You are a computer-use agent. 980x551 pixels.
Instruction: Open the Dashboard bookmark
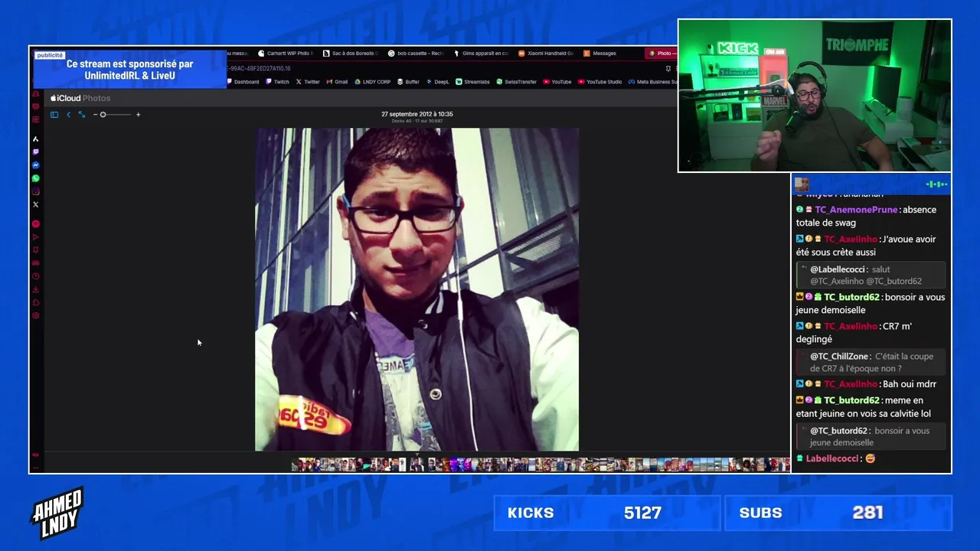click(x=243, y=82)
